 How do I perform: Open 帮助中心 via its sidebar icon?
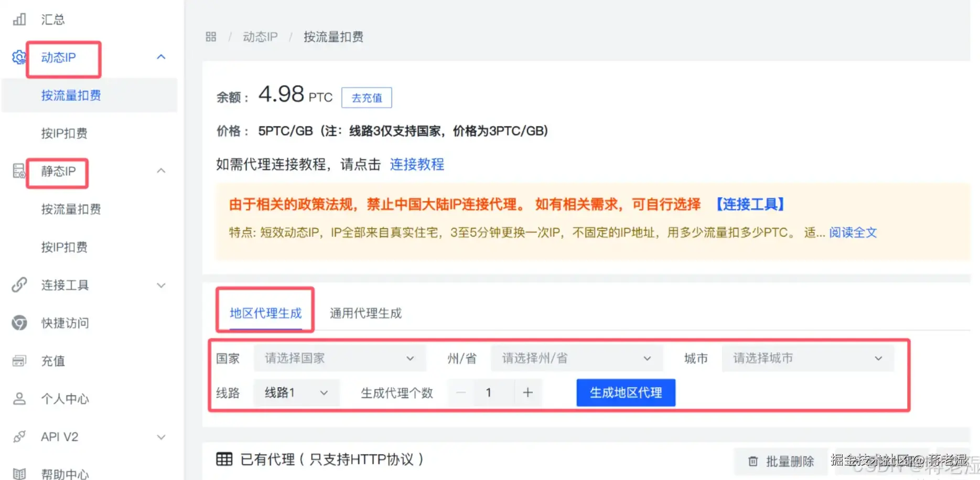point(19,473)
